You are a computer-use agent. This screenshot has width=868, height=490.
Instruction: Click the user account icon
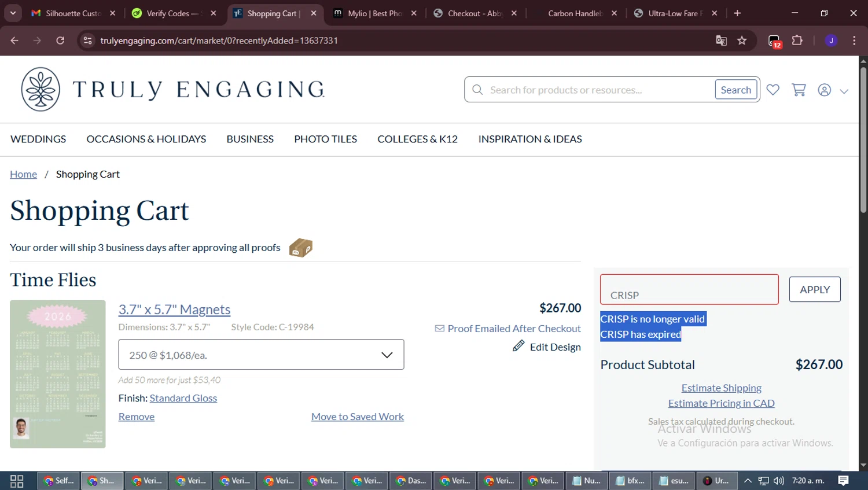point(825,90)
